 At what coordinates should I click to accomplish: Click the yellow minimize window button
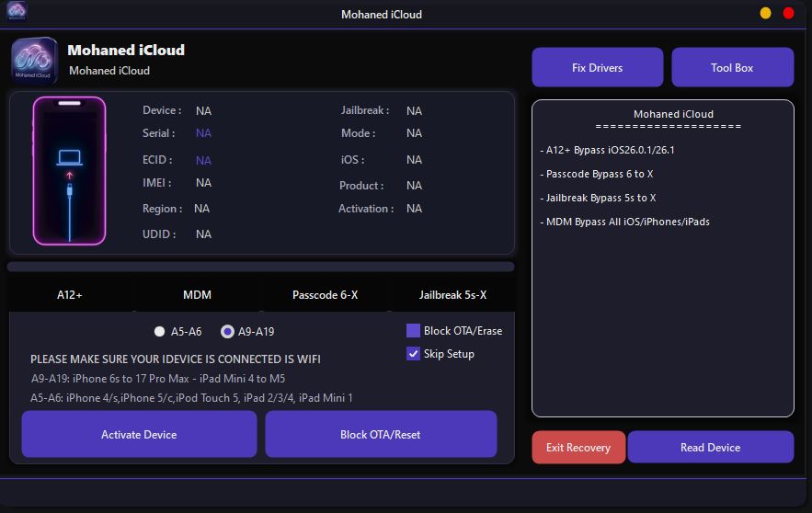point(765,14)
